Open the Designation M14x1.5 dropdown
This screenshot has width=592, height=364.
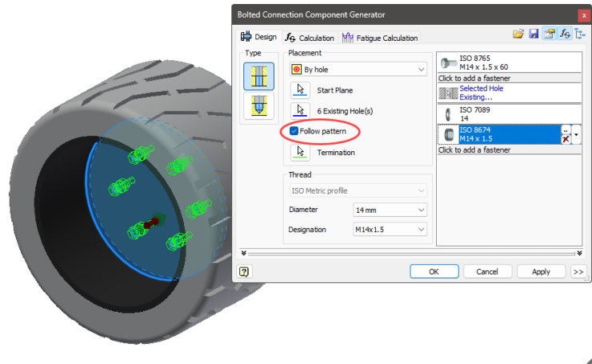390,230
